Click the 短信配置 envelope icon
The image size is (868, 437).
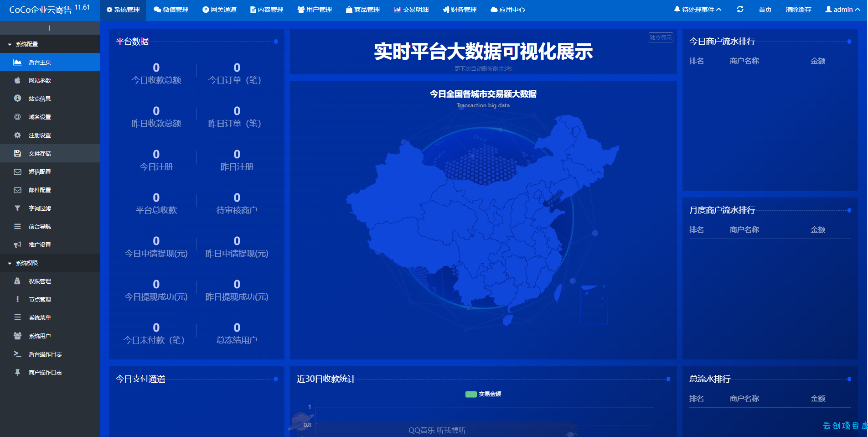click(17, 172)
